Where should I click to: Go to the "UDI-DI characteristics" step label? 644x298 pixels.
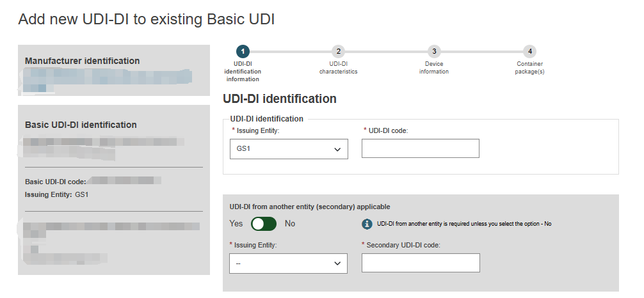(338, 68)
